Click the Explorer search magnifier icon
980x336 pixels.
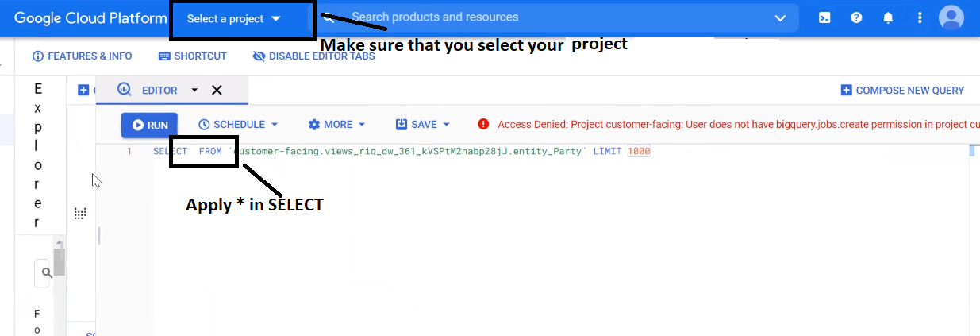tap(47, 272)
